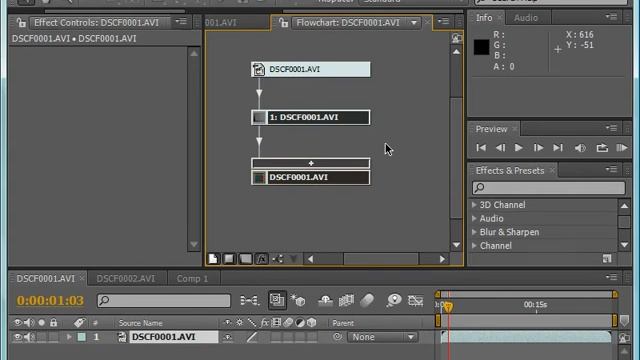The width and height of the screenshot is (640, 360).
Task: Click First Frame button in Preview panel
Action: (x=481, y=148)
